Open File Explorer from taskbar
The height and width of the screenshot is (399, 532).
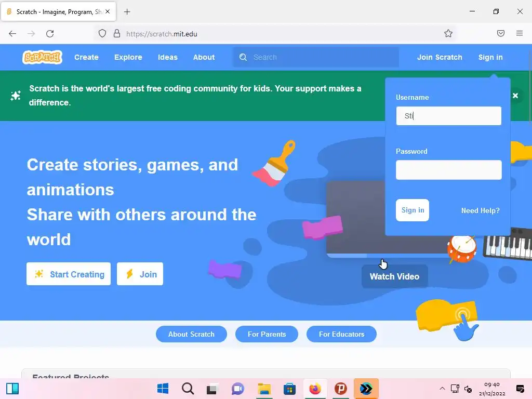coord(264,389)
